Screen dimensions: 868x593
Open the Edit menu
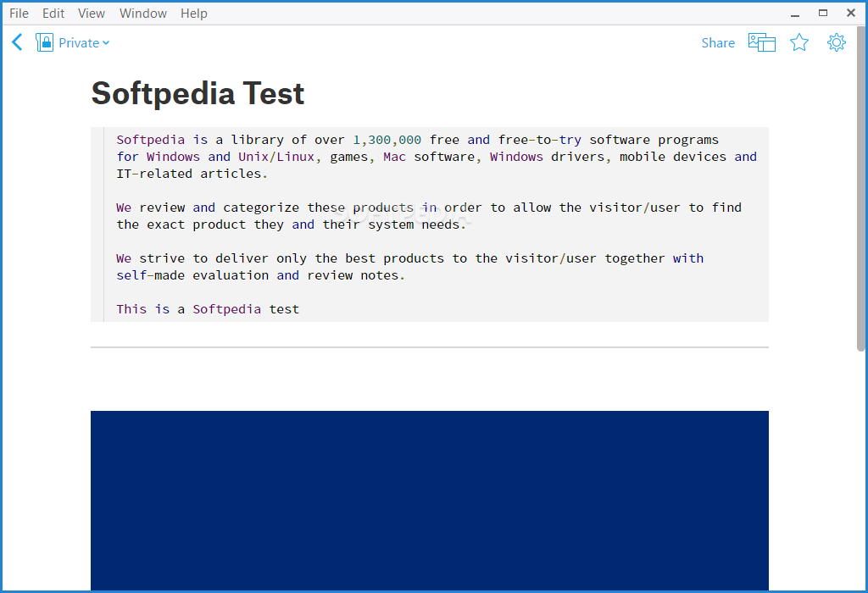click(53, 14)
